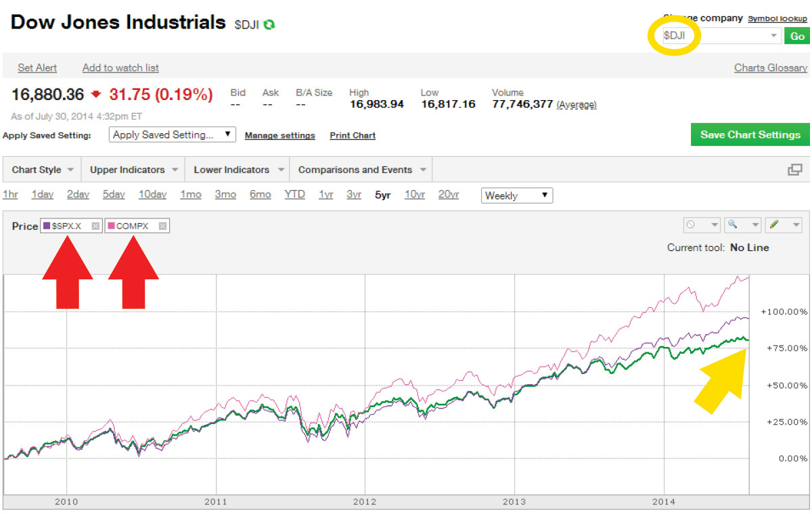
Task: Click the High value 16,983.94
Action: click(x=376, y=104)
